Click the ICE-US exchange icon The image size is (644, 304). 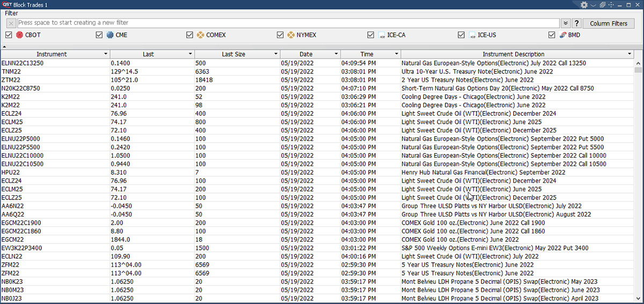click(472, 35)
